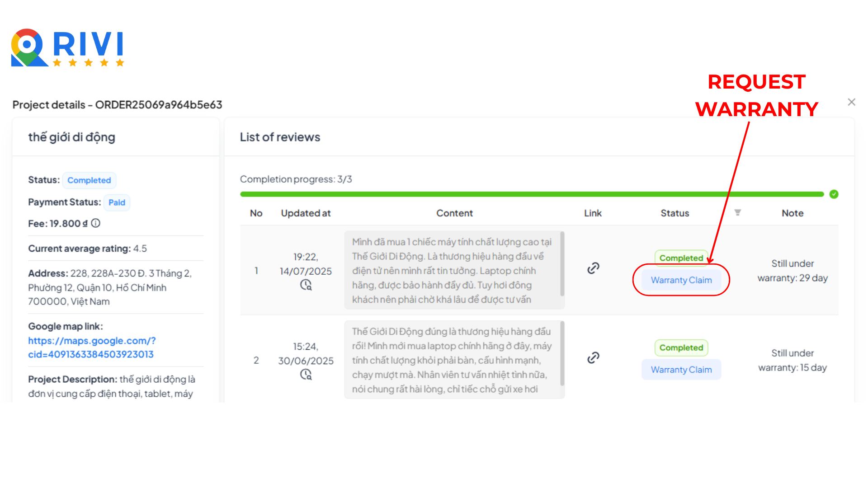Image resolution: width=868 pixels, height=488 pixels.
Task: Click the Paid payment status badge
Action: point(117,202)
